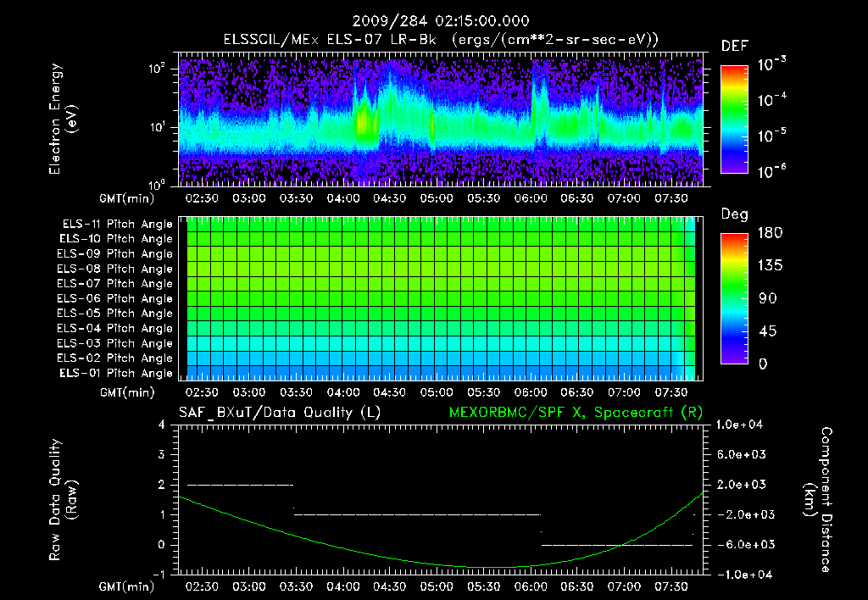Select the 05:30 time tick under the pitch angle panel
The width and height of the screenshot is (868, 600).
pos(483,392)
